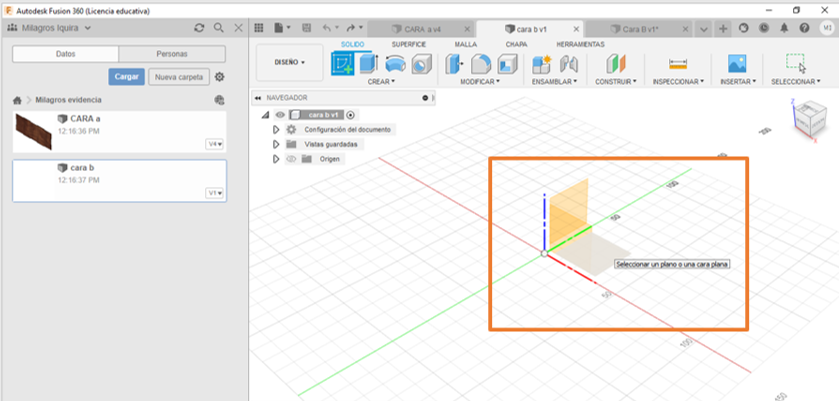Switch to the MALLA tab
Screen dimensions: 839x401
[x=466, y=44]
